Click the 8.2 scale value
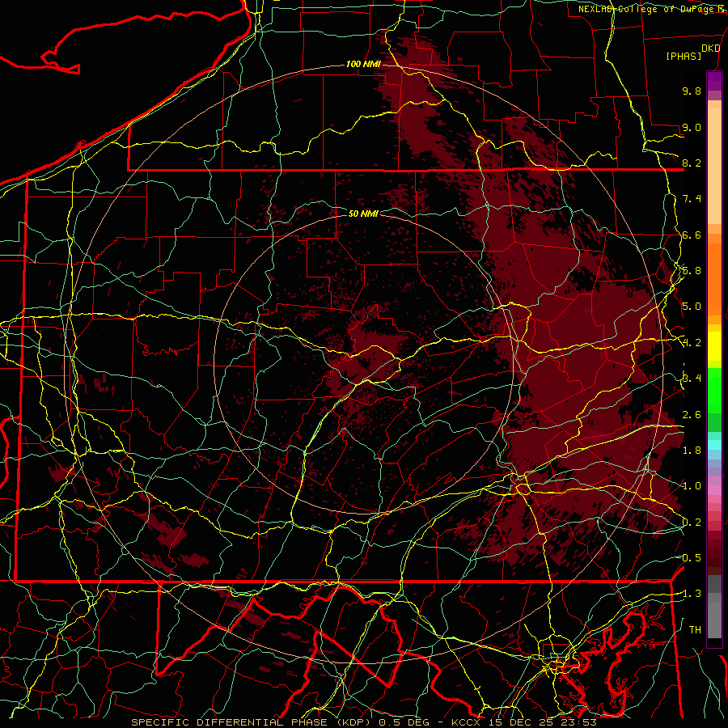The image size is (728, 728). coord(692,163)
